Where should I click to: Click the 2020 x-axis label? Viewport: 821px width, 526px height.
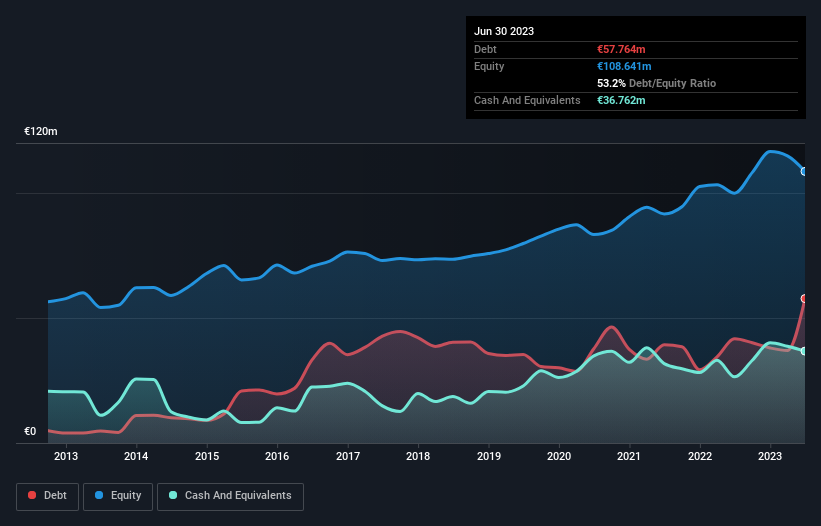pos(559,456)
